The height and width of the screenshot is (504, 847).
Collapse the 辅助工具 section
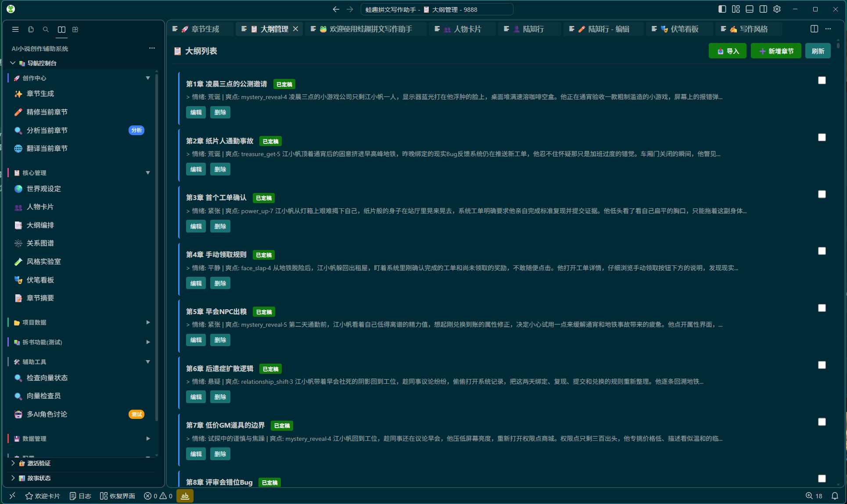[x=79, y=362]
